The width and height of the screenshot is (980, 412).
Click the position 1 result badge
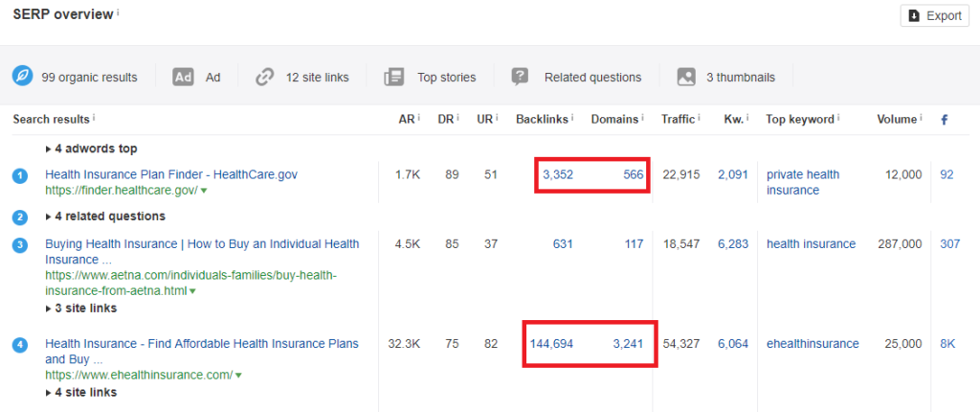pyautogui.click(x=19, y=175)
